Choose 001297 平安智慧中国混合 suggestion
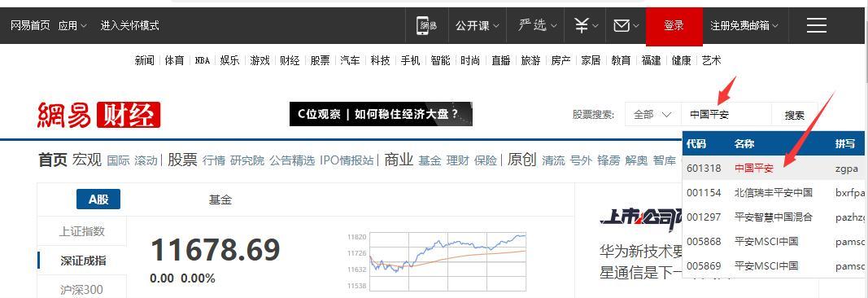 pyautogui.click(x=774, y=217)
